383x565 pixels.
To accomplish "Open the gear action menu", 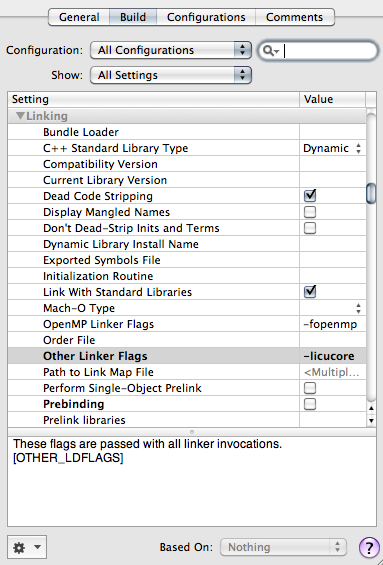I will click(x=27, y=547).
